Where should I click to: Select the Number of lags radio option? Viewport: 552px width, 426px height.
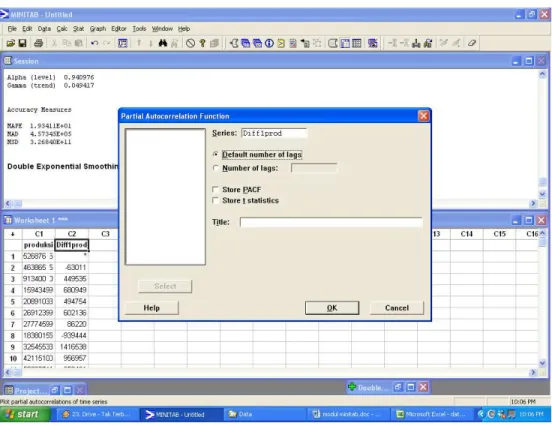pyautogui.click(x=215, y=168)
